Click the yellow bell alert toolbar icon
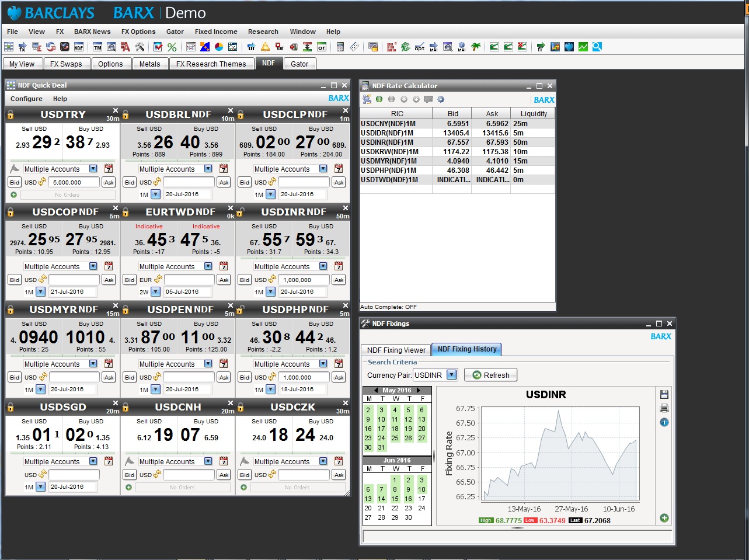This screenshot has width=749, height=560. 265,47
